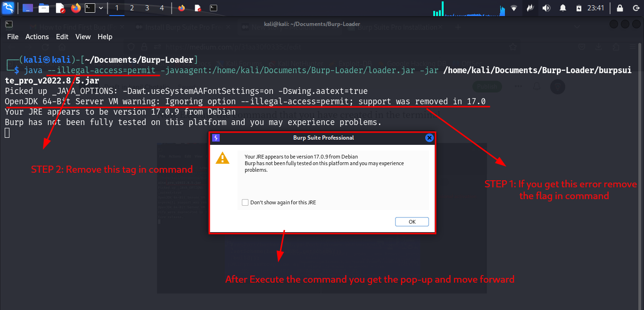Open the volume control in the panel
The width and height of the screenshot is (644, 310).
546,8
